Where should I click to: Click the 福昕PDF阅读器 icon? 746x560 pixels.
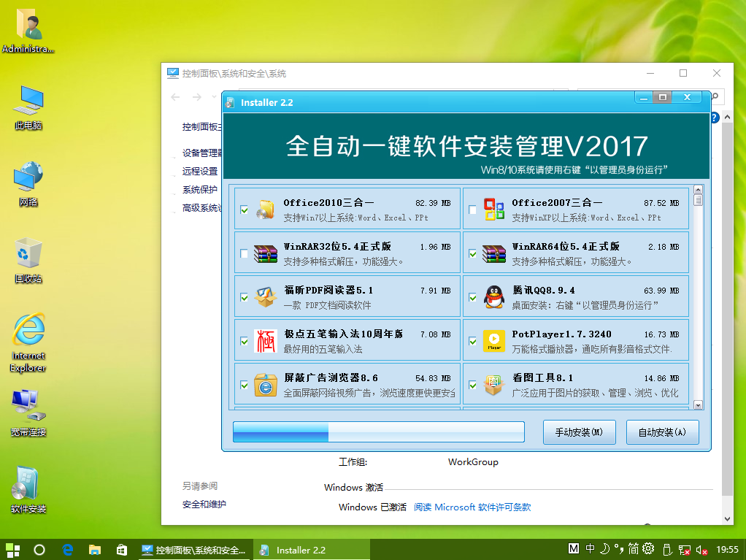[266, 297]
